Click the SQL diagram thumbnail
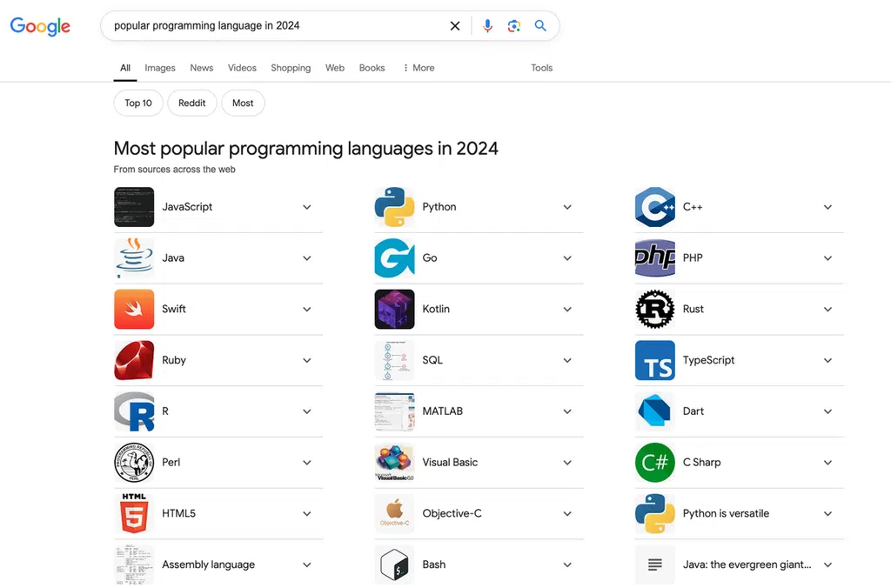891x588 pixels. pyautogui.click(x=394, y=360)
